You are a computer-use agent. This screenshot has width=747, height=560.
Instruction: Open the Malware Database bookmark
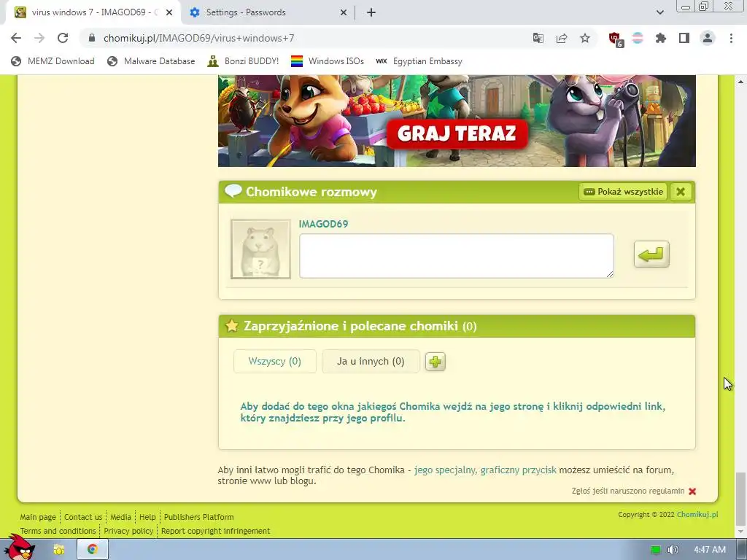click(x=152, y=61)
